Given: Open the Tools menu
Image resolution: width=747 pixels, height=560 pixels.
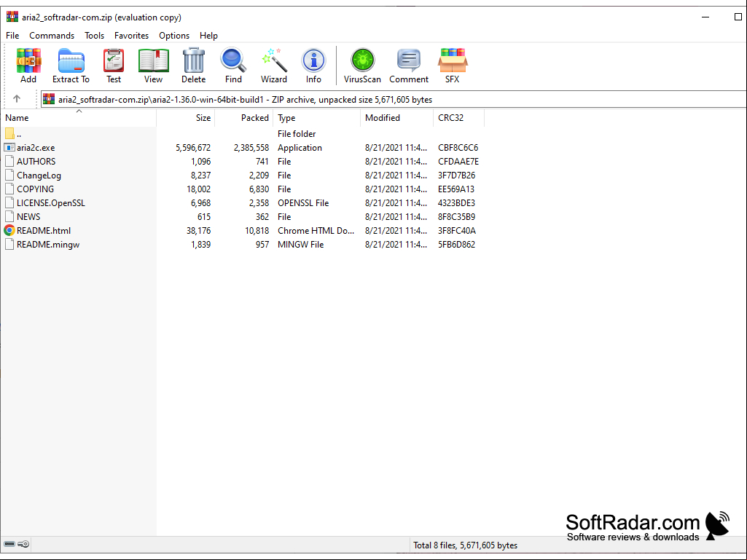Looking at the screenshot, I should click(x=94, y=36).
